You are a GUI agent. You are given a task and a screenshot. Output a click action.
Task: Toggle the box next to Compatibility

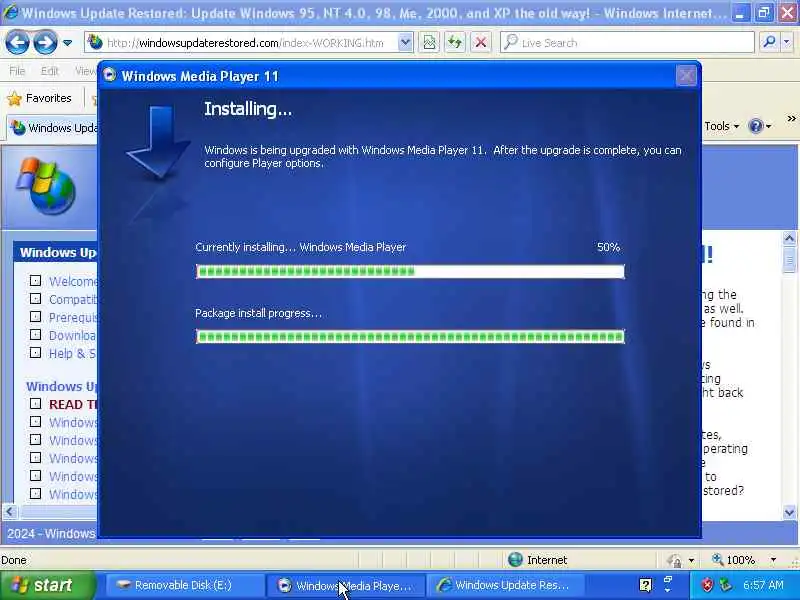35,298
